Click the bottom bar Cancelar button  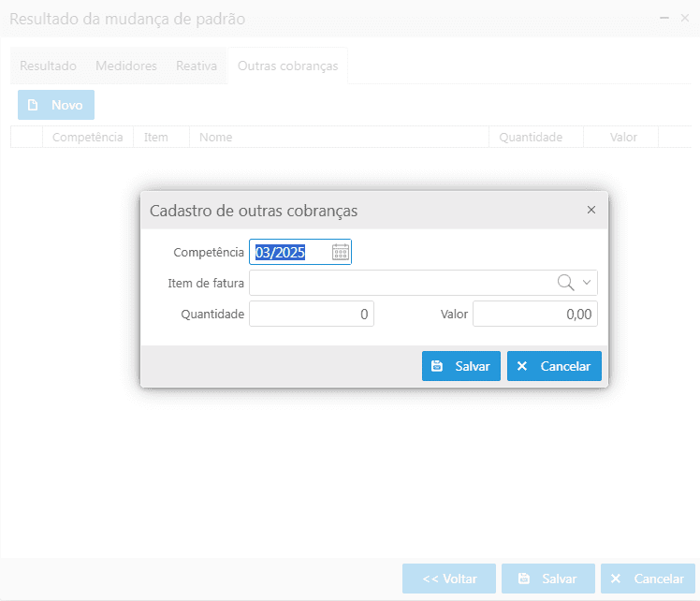click(648, 579)
